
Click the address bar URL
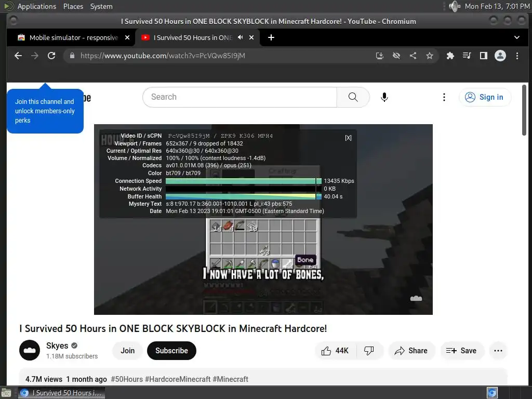coord(163,56)
